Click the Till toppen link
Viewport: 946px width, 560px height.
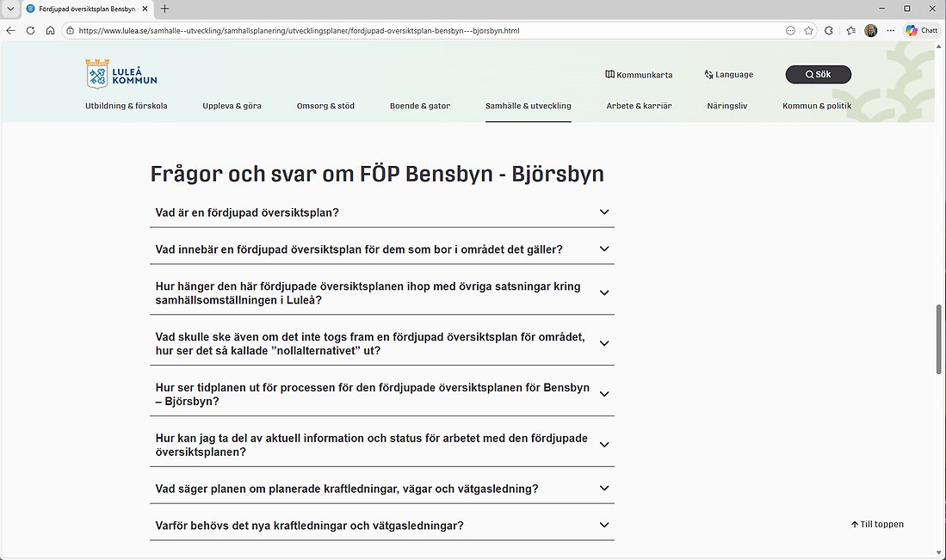point(877,524)
